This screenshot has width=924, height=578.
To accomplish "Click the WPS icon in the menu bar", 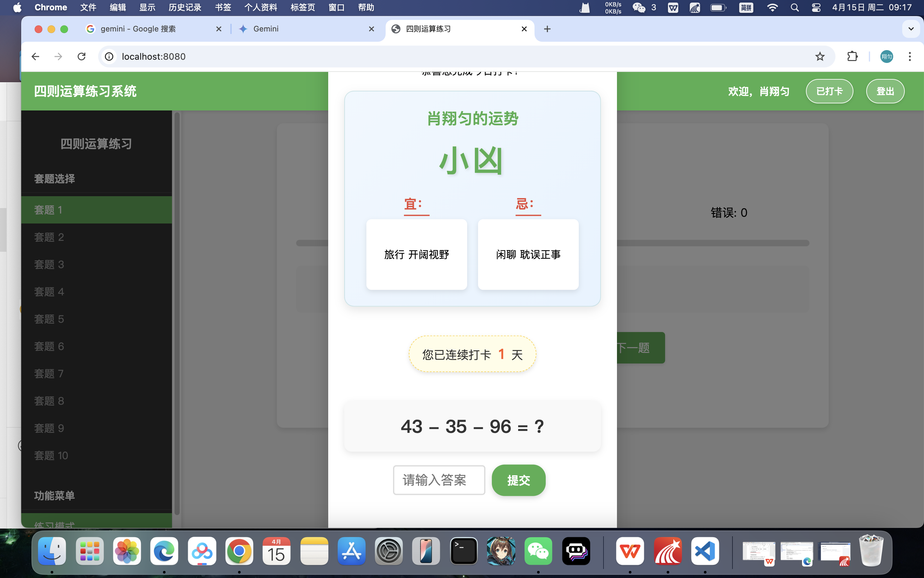I will pos(673,7).
